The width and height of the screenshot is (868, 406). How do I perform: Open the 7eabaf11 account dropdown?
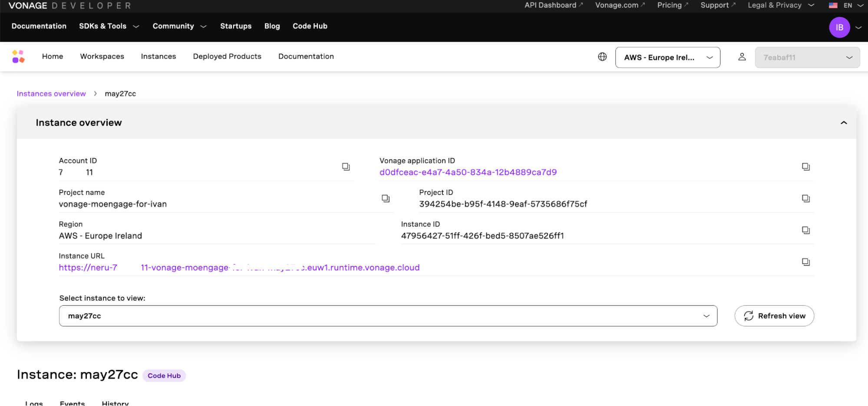[x=807, y=57]
